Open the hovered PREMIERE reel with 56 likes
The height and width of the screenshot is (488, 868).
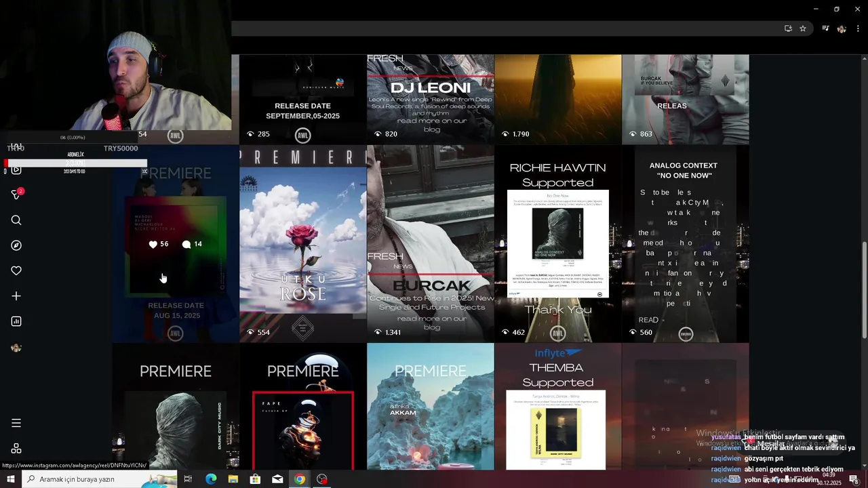point(176,244)
